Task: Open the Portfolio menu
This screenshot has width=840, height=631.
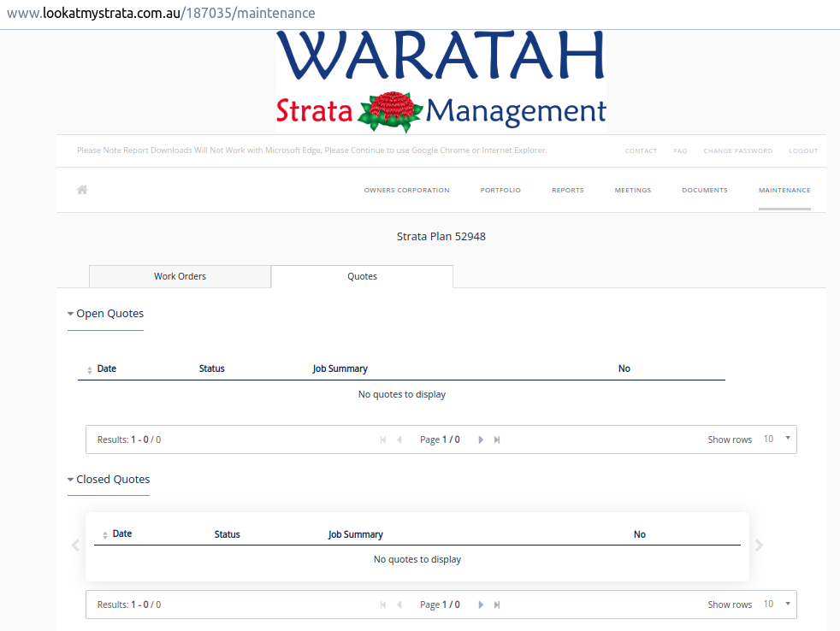Action: (500, 190)
